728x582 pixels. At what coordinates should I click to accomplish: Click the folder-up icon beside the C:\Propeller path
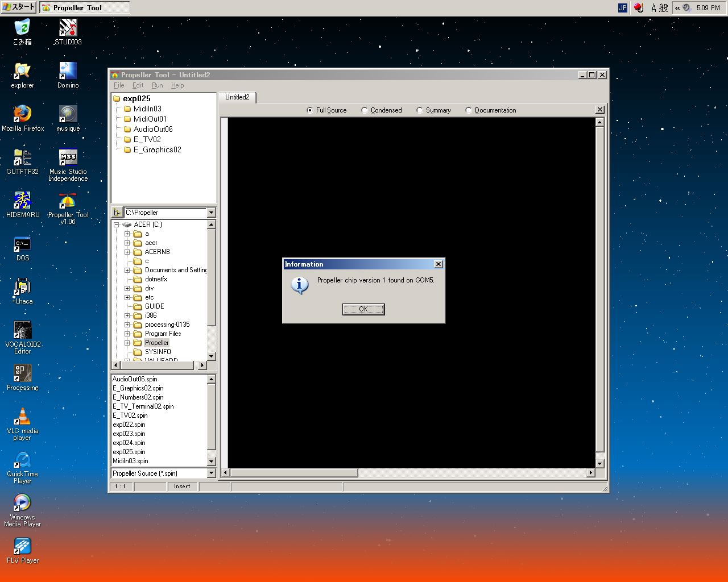[117, 213]
